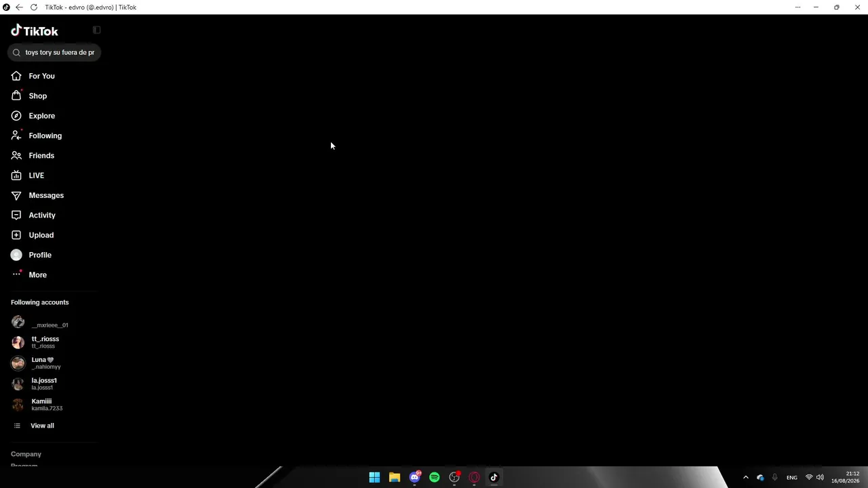Click the TikTok app icon in the title bar
868x488 pixels.
tap(6, 7)
